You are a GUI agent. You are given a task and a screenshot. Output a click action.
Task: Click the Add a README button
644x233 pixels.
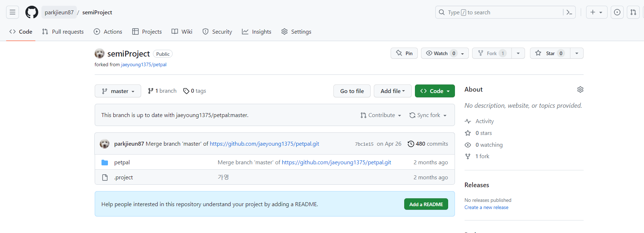tap(426, 204)
